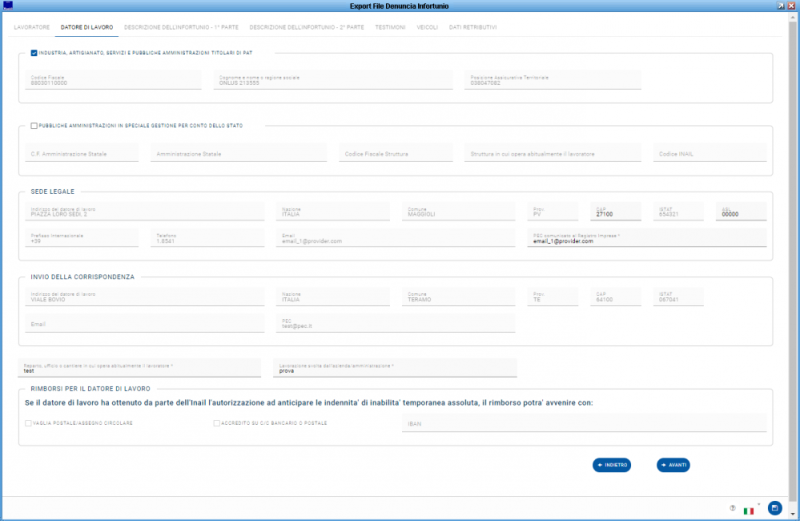The width and height of the screenshot is (800, 521).
Task: Click correspondence address field Viale Bovio
Action: 144,296
